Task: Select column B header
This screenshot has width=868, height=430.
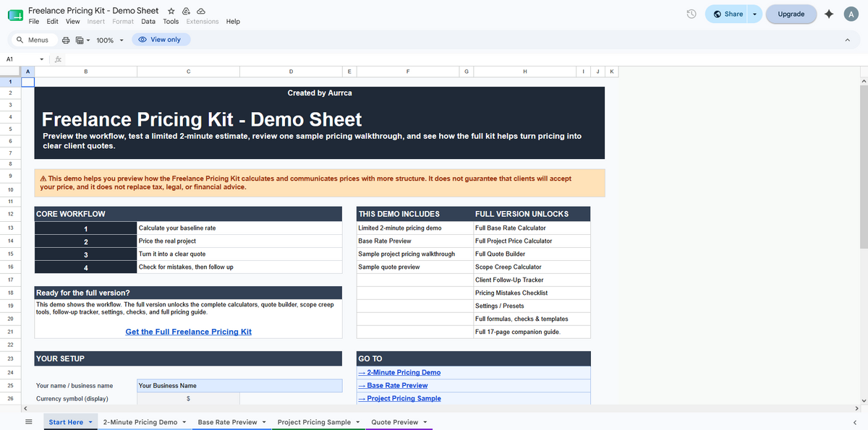Action: [x=86, y=72]
